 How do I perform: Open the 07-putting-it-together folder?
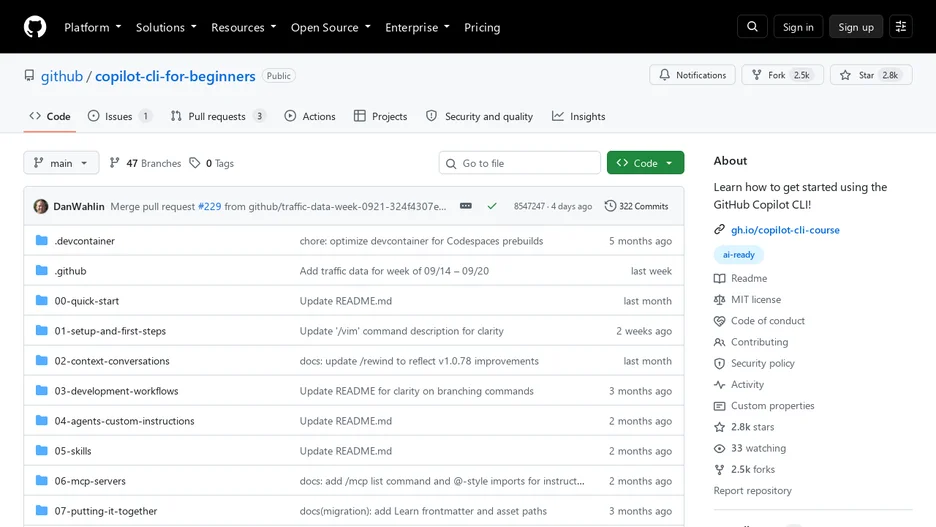[106, 511]
